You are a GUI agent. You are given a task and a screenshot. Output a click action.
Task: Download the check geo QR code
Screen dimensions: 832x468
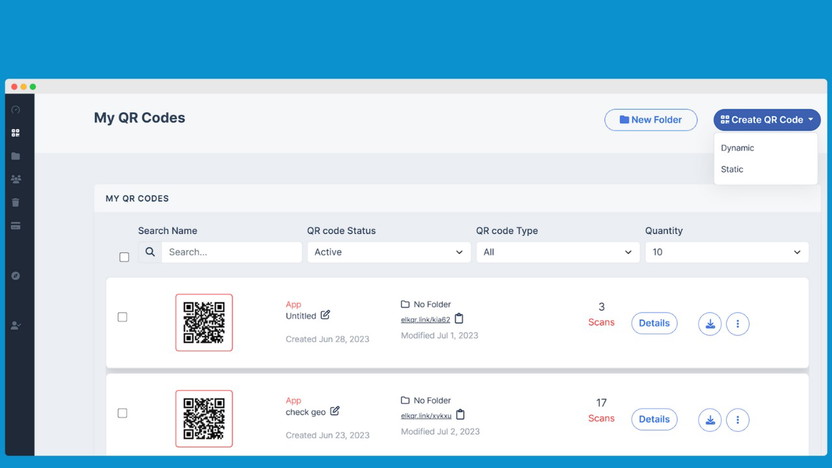coord(709,420)
